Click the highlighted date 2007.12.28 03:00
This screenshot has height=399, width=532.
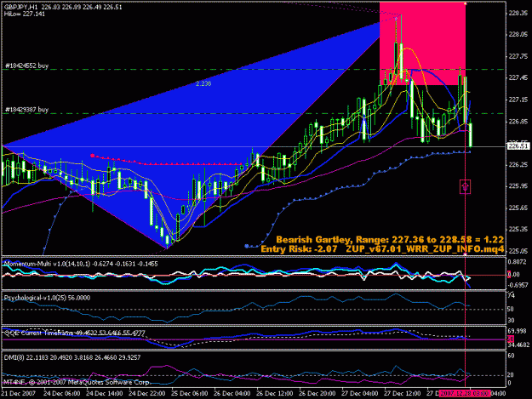click(465, 394)
